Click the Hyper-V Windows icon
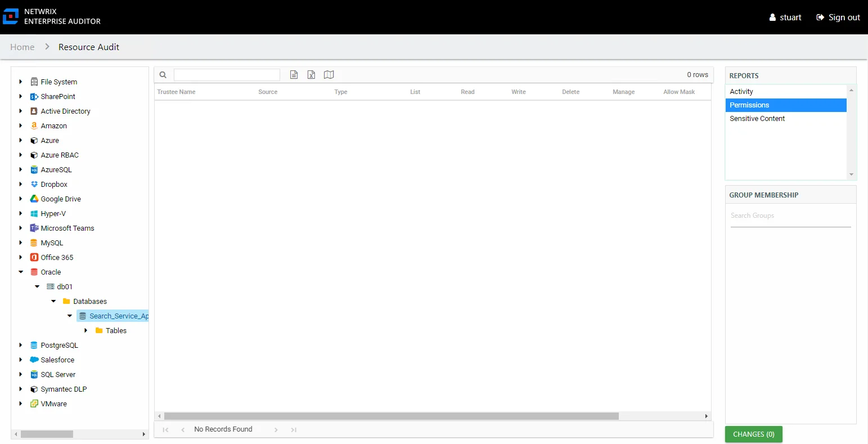Screen dimensions: 868x444 [x=34, y=213]
